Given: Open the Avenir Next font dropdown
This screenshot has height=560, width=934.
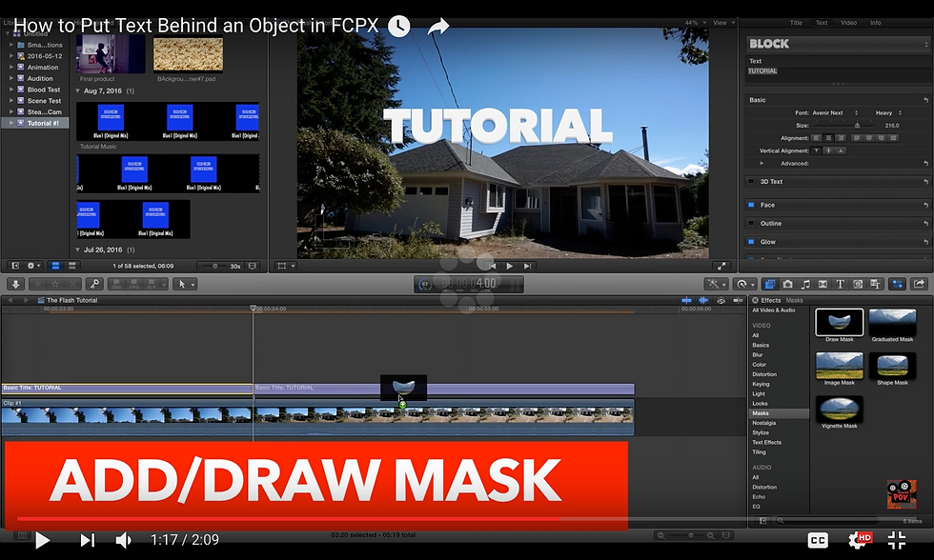Looking at the screenshot, I should (x=835, y=113).
